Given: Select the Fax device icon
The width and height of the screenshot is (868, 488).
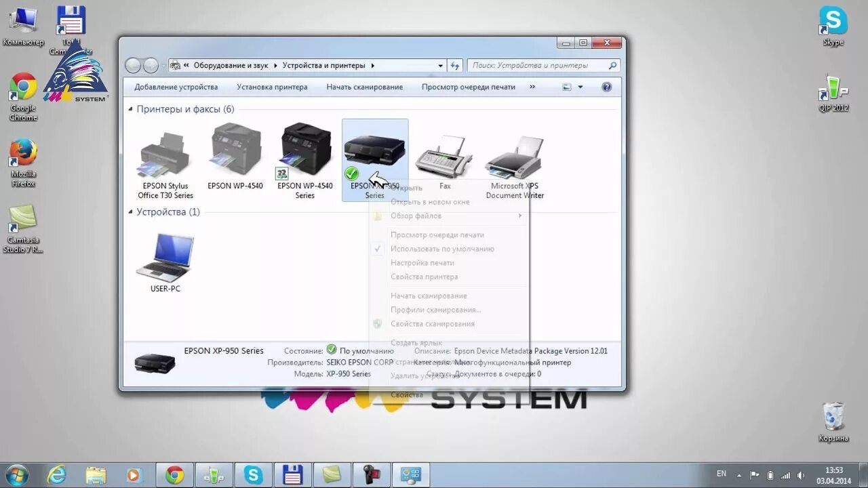Looking at the screenshot, I should point(445,161).
